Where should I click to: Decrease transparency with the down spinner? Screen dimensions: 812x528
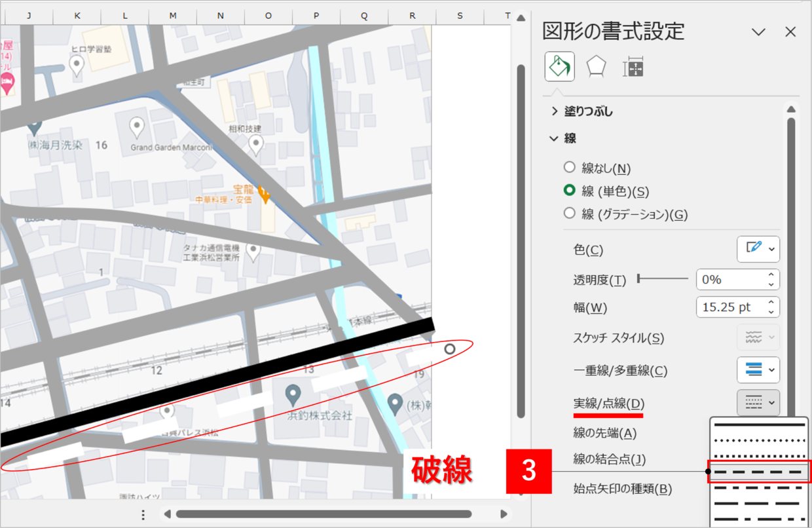tap(772, 285)
